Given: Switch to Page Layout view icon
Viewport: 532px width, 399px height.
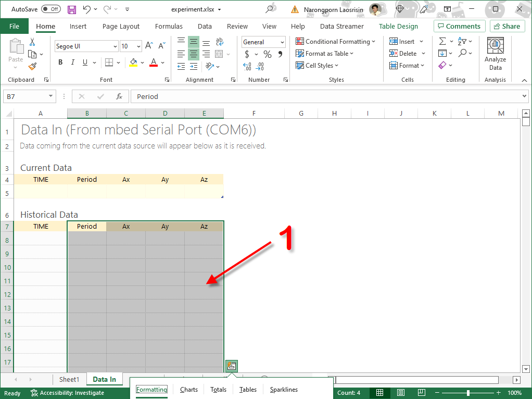Looking at the screenshot, I should pos(401,393).
